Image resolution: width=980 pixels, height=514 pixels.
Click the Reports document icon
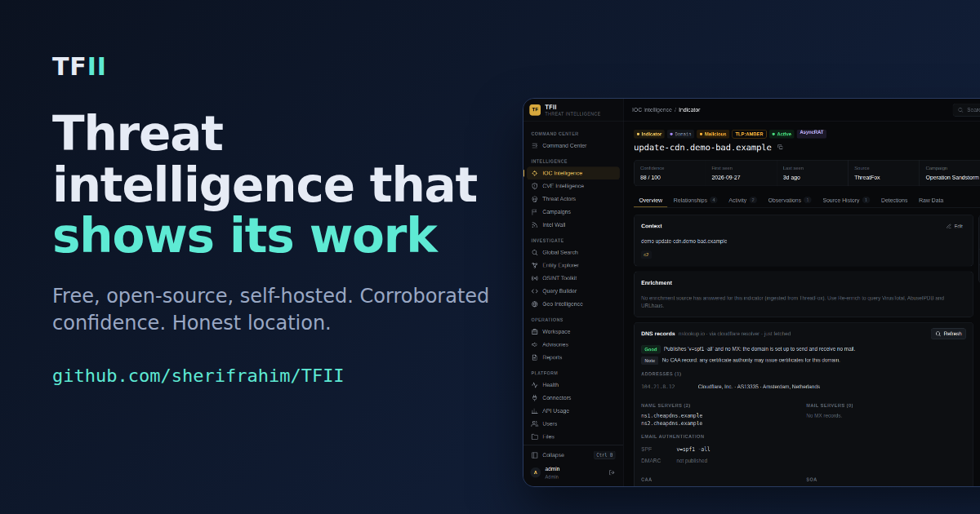point(535,357)
